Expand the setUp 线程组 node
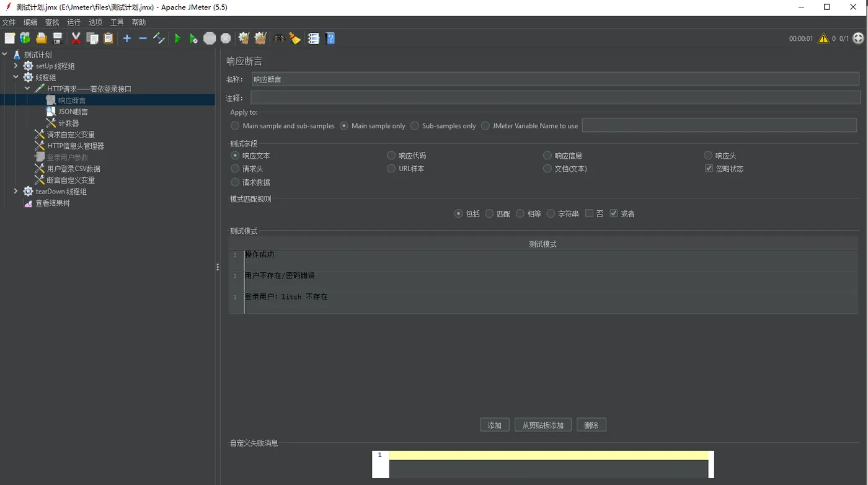 coord(16,66)
